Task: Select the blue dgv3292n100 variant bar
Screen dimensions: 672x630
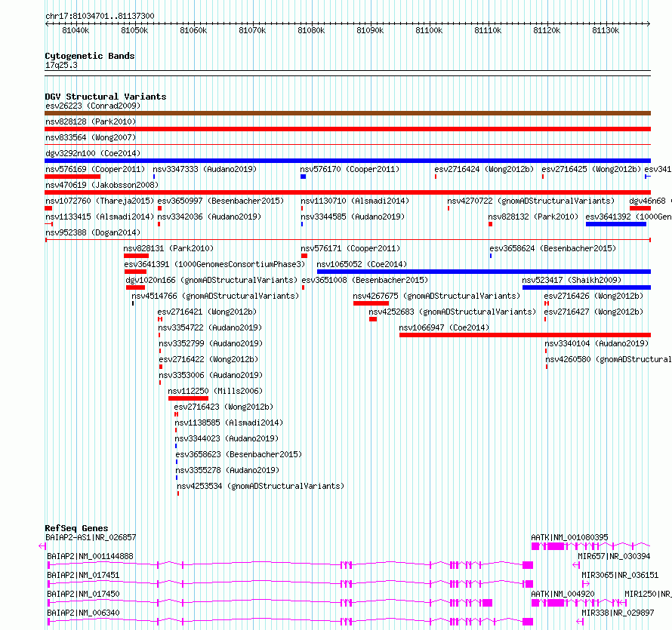Action: point(347,161)
